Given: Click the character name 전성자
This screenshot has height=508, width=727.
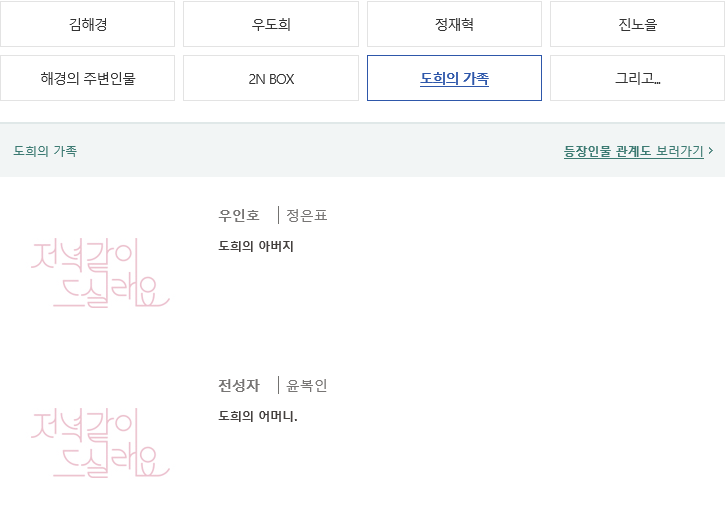Looking at the screenshot, I should coord(239,386).
